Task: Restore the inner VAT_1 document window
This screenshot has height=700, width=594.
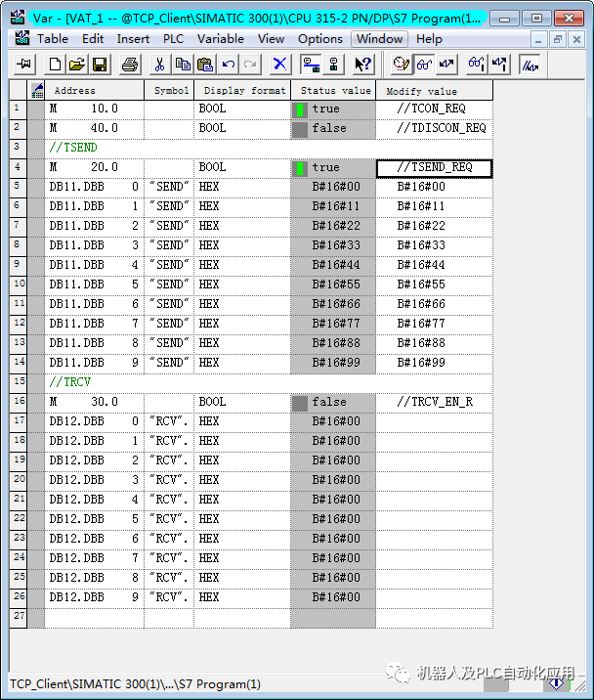Action: (558, 40)
